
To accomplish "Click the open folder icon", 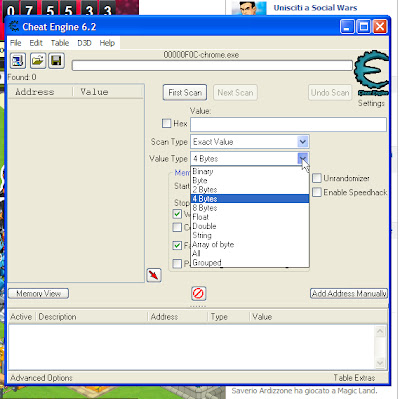I will point(38,61).
